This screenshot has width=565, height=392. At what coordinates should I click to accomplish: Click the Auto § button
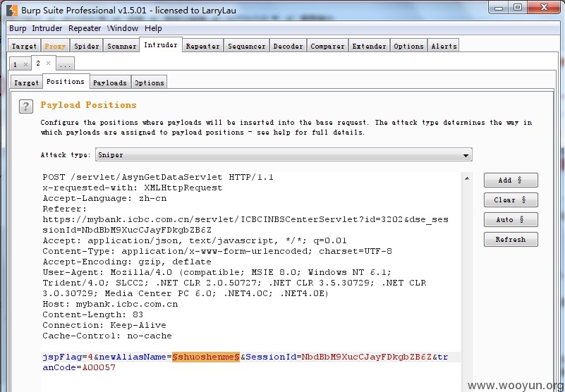pos(511,219)
